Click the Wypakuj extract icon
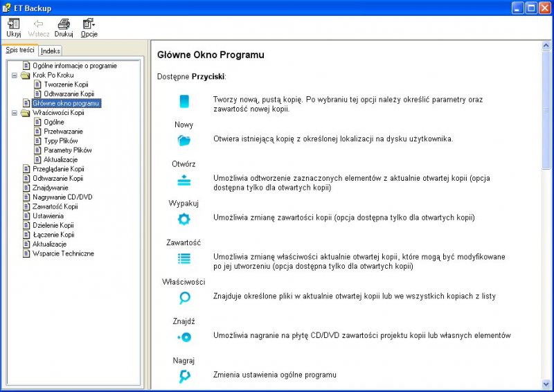Screen dimensions: 554x392 [x=184, y=181]
